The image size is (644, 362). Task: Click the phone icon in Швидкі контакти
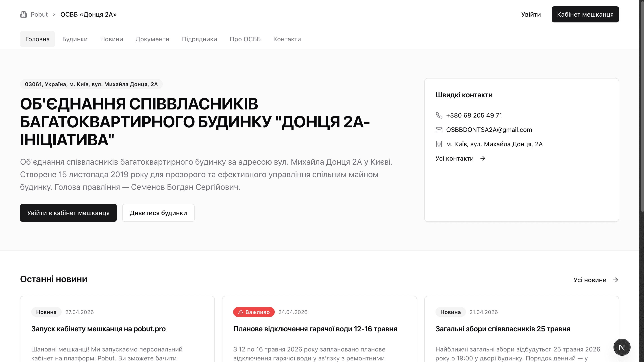tap(439, 115)
